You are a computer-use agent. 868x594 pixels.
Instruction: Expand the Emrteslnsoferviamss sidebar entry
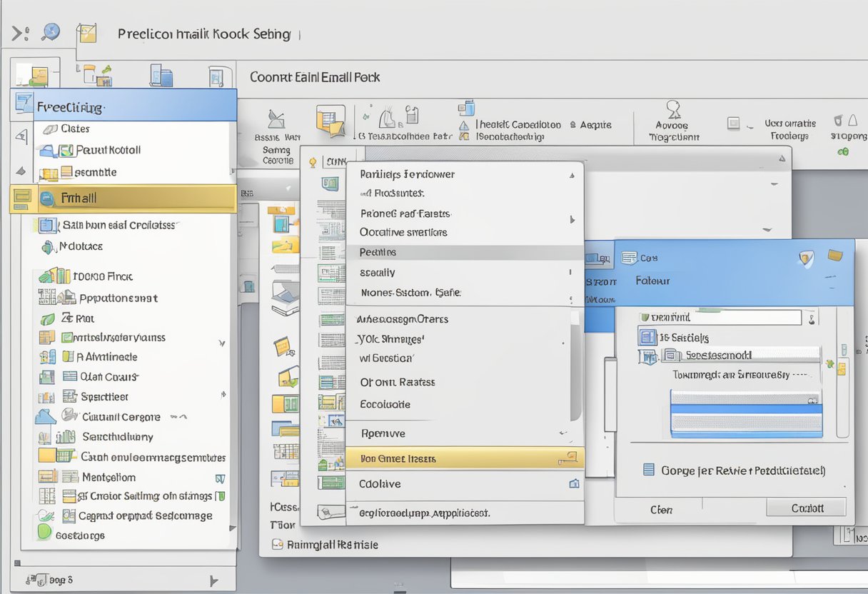pos(223,342)
